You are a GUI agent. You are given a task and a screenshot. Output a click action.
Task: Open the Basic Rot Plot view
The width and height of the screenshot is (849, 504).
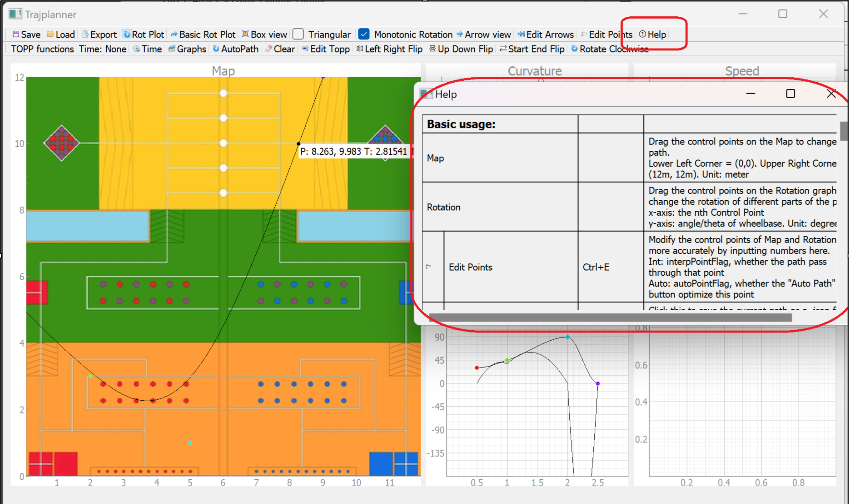pos(203,34)
